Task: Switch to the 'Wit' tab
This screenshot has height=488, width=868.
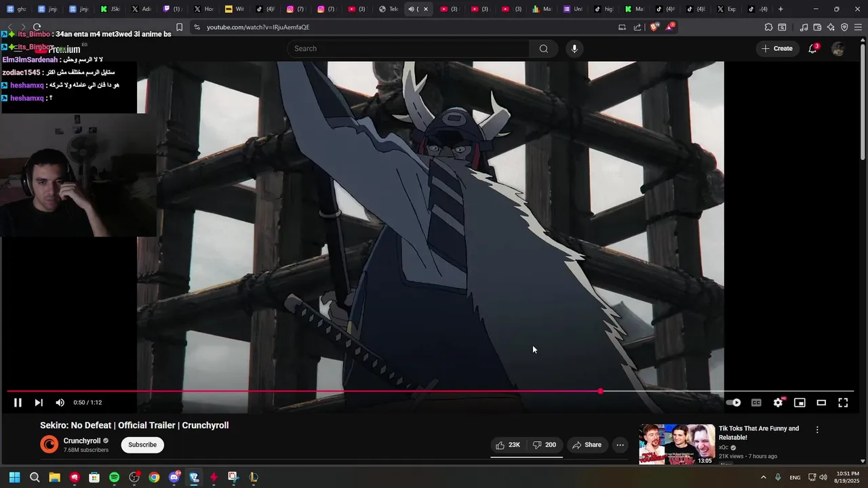Action: (x=235, y=9)
